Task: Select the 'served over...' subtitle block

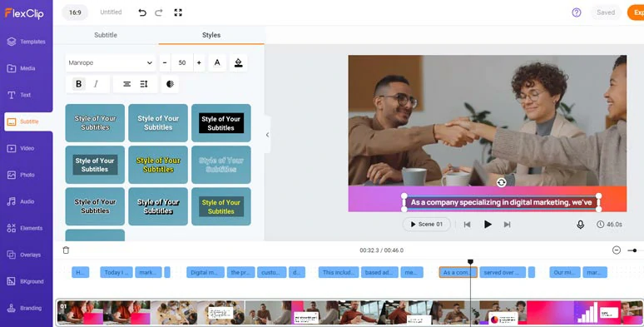Action: coord(503,272)
